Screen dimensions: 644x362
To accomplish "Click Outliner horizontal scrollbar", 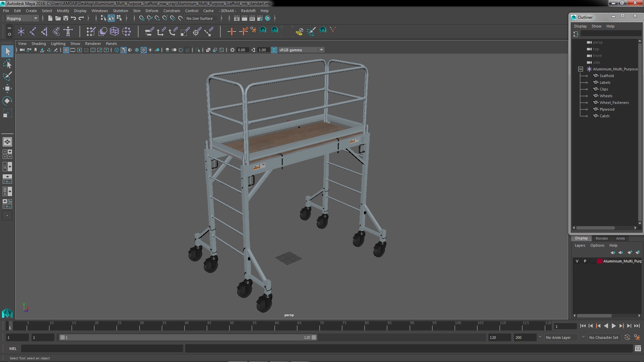I will pyautogui.click(x=595, y=228).
